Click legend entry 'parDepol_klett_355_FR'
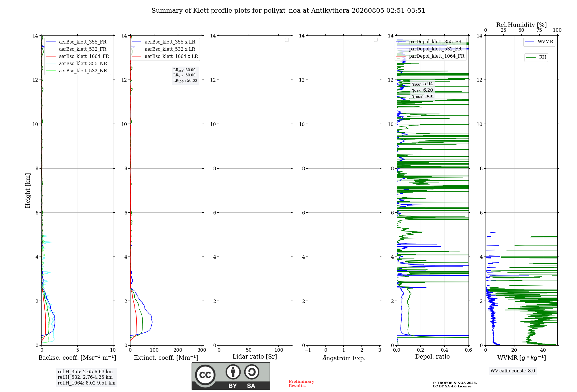The width and height of the screenshot is (577, 392). (435, 42)
